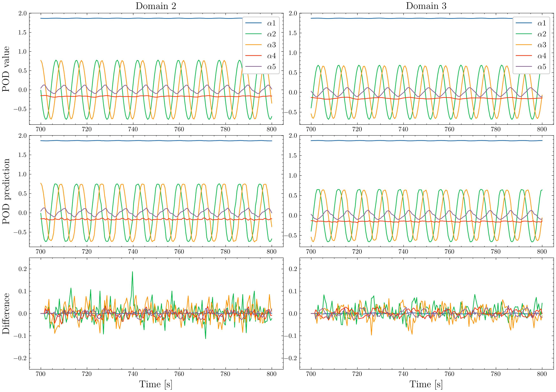Click the α4 red line swatch in the Domain 3 legend
Image resolution: width=556 pixels, height=392 pixels.
pos(524,56)
